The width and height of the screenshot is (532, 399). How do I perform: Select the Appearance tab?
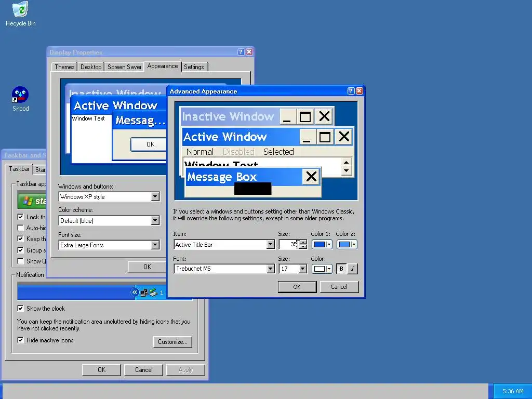tap(163, 66)
